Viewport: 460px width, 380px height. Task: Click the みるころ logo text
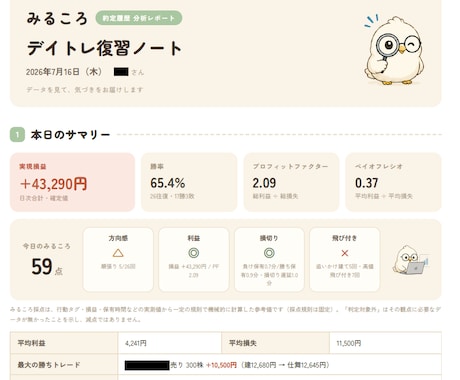click(57, 18)
